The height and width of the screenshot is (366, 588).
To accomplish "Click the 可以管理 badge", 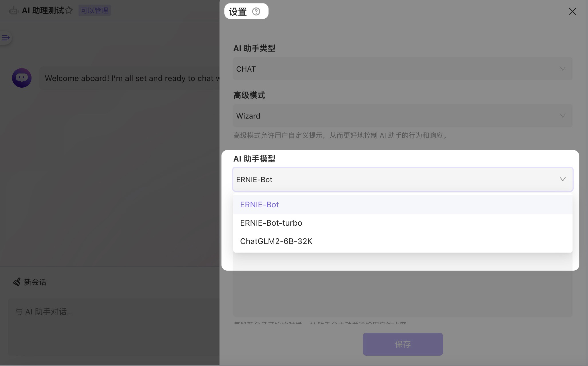I will click(95, 10).
